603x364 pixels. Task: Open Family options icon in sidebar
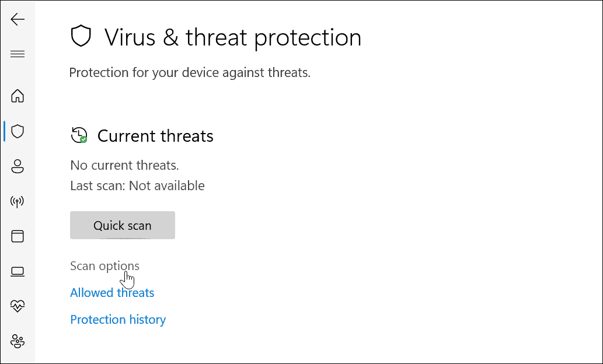[x=18, y=341]
